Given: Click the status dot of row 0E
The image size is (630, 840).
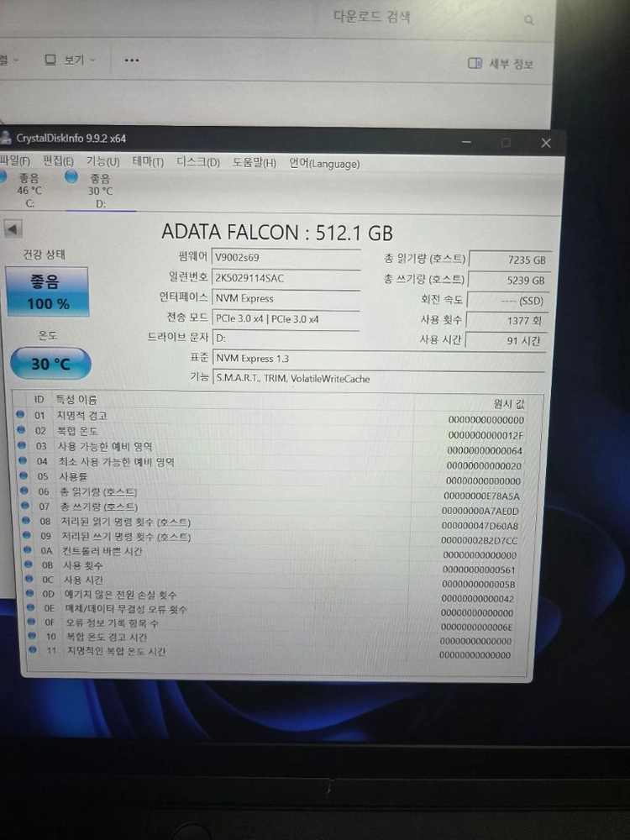Looking at the screenshot, I should pyautogui.click(x=32, y=607).
